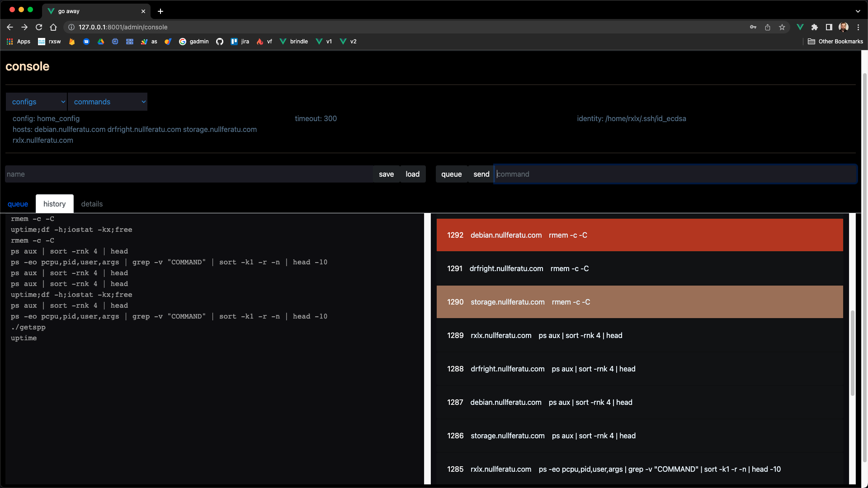Image resolution: width=868 pixels, height=488 pixels.
Task: Click the 'queue' tab to view queued commands
Action: [18, 204]
